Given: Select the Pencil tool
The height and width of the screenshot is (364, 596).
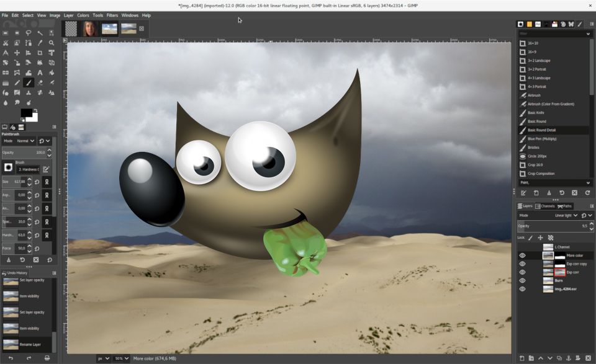Looking at the screenshot, I should coord(17,82).
